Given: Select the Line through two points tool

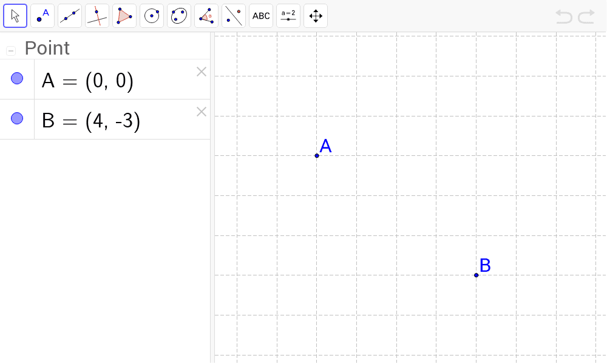Looking at the screenshot, I should click(x=70, y=16).
